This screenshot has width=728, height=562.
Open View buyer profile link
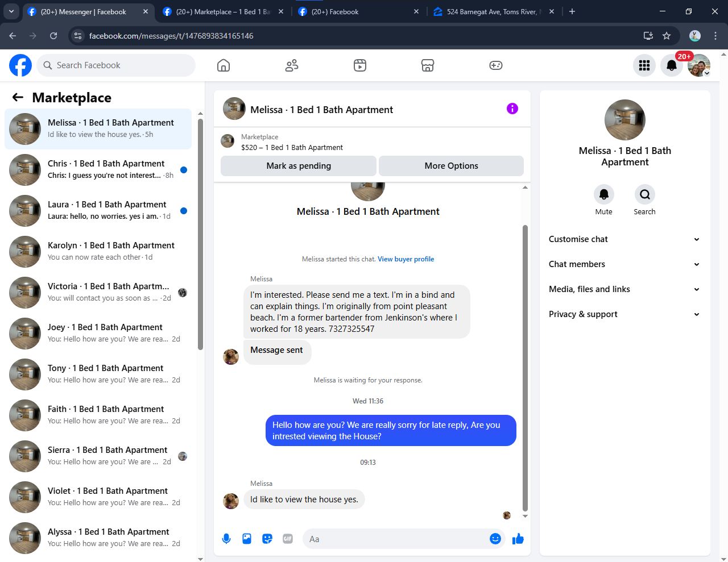406,259
